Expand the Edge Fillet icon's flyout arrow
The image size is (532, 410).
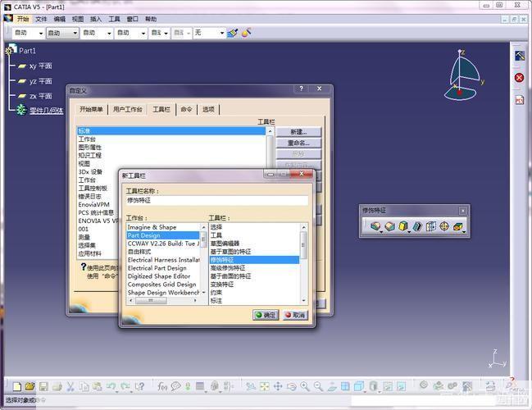[381, 232]
